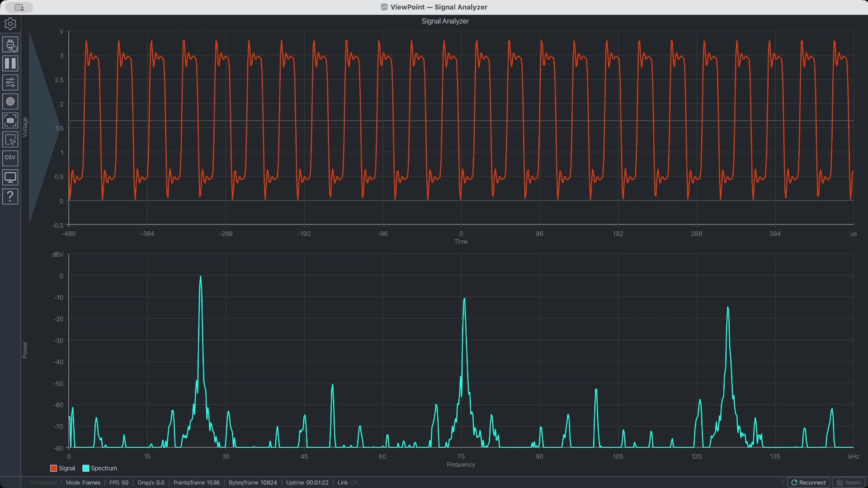The height and width of the screenshot is (488, 868).
Task: Open the settings gear in the sidebar
Action: pos(10,23)
